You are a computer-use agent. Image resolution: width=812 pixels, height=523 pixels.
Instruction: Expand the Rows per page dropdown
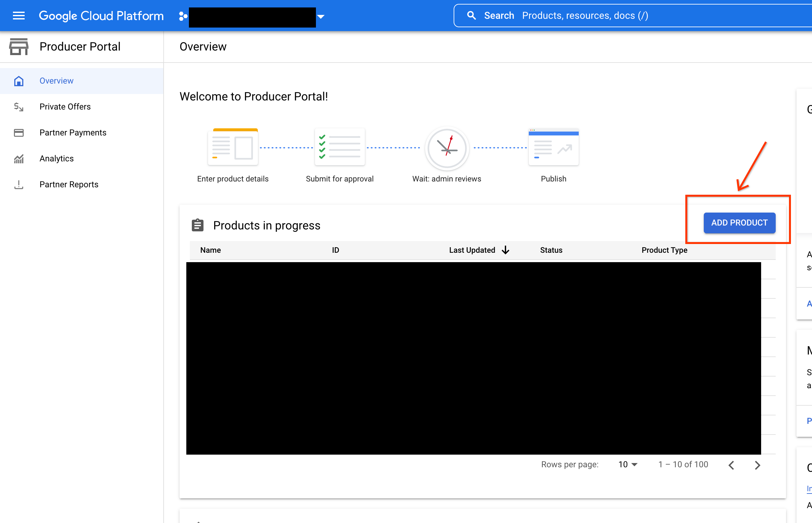628,464
